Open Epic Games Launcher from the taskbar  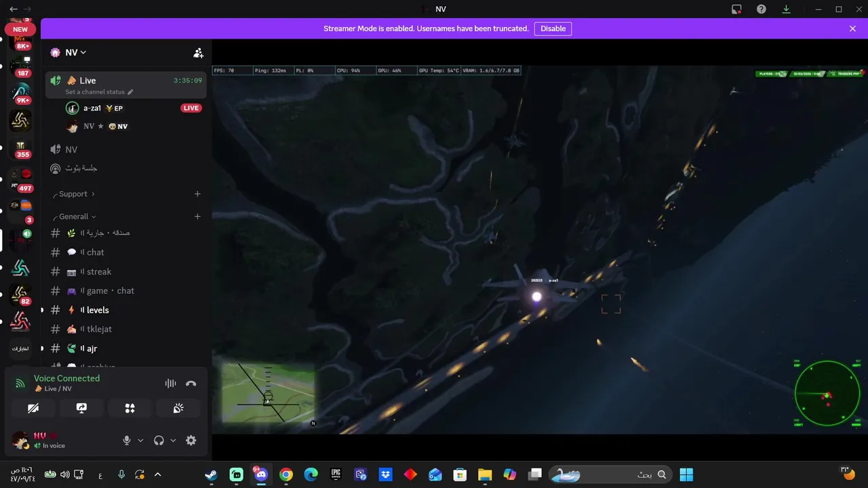click(x=336, y=474)
